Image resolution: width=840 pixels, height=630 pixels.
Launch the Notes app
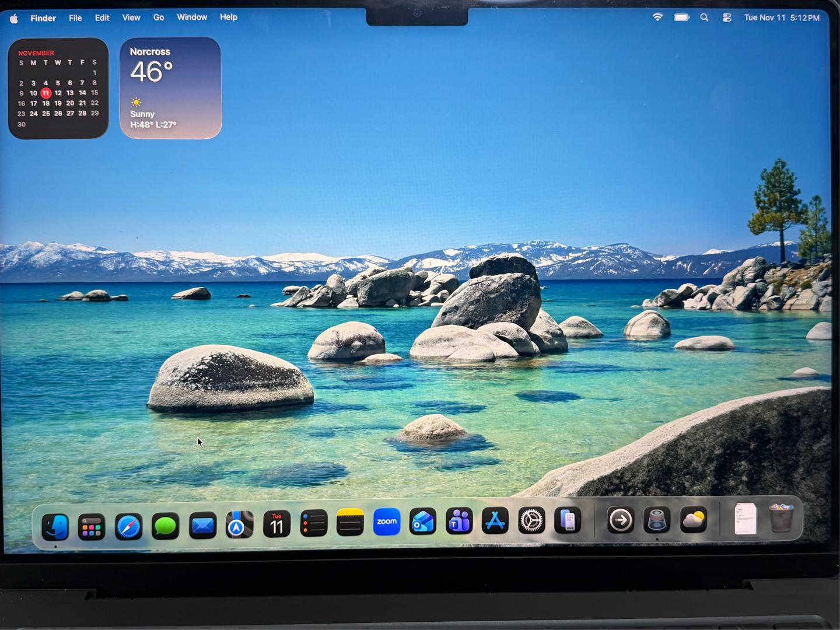pyautogui.click(x=350, y=523)
